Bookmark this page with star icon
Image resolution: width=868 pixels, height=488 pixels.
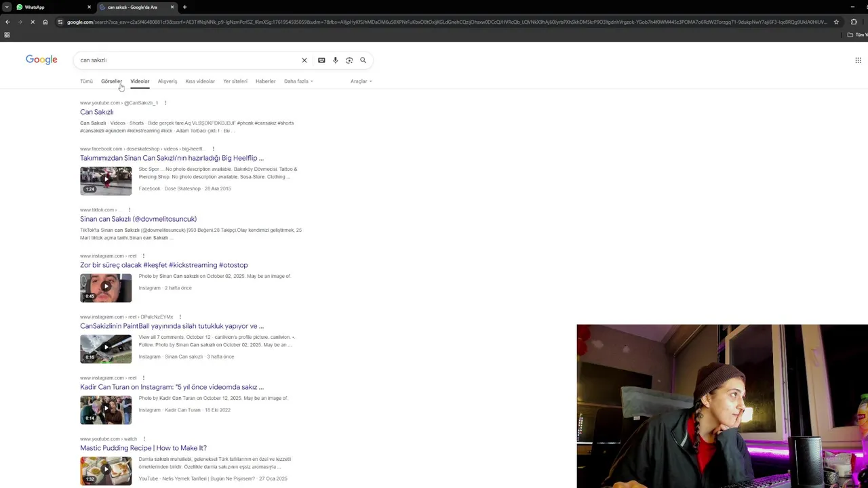(x=836, y=22)
